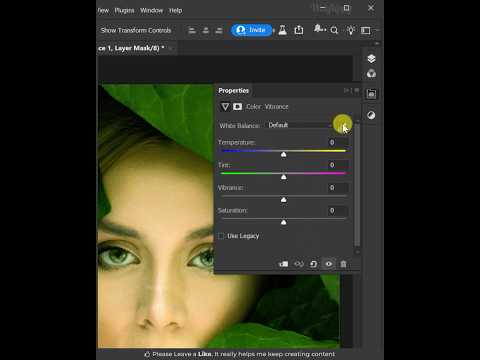
Task: Open the Adjustments panel icon in dock
Action: (371, 115)
